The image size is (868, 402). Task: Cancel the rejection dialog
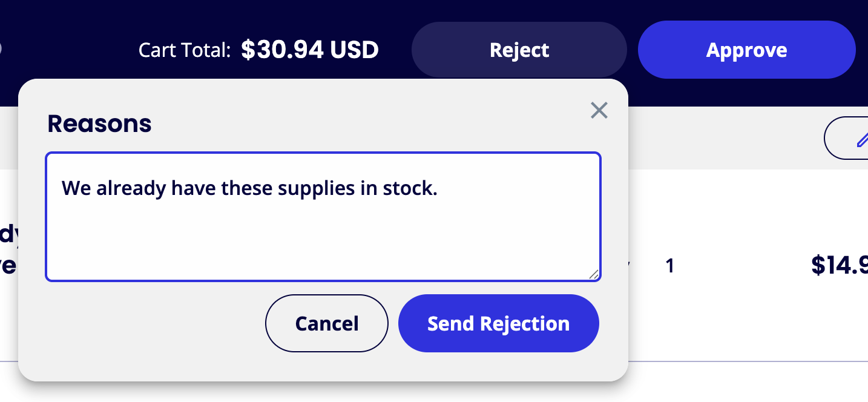point(326,323)
